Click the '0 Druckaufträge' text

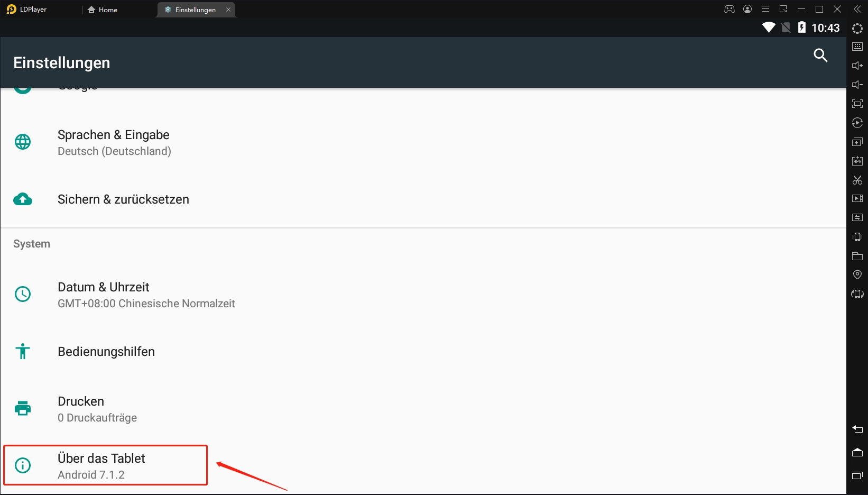[97, 418]
